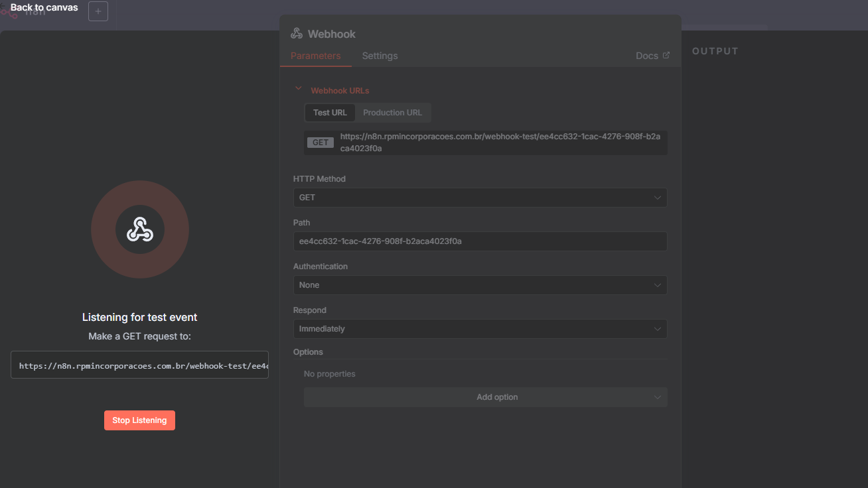Click the Webhook node icon in the header
Image resolution: width=868 pixels, height=488 pixels.
[x=297, y=34]
